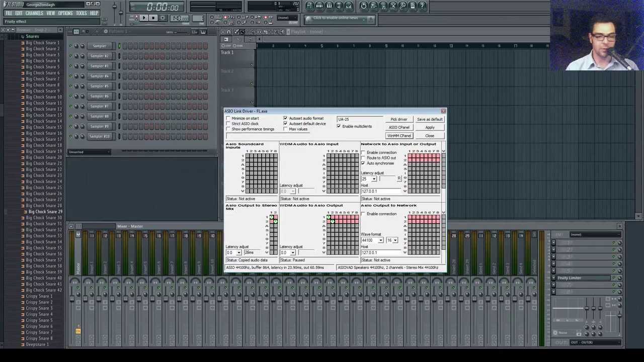Viewport: 644px width, 362px height.
Task: Open the TOOLS menu
Action: [82, 13]
